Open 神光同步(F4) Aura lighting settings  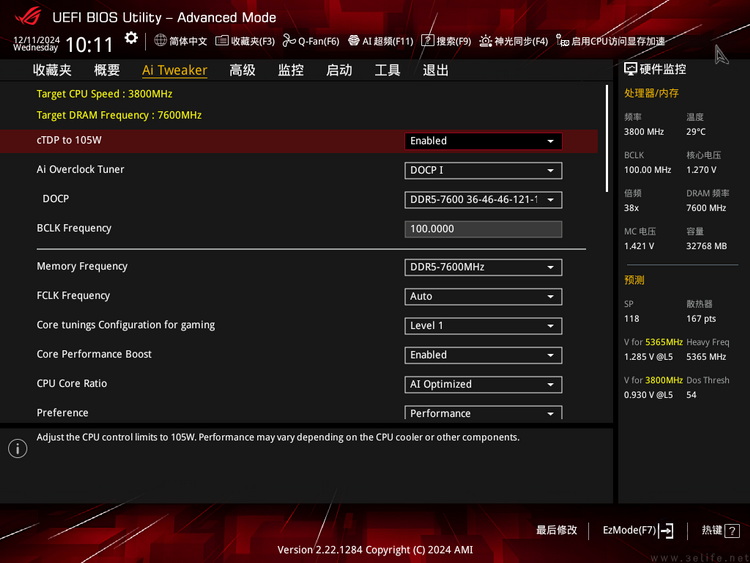[513, 41]
